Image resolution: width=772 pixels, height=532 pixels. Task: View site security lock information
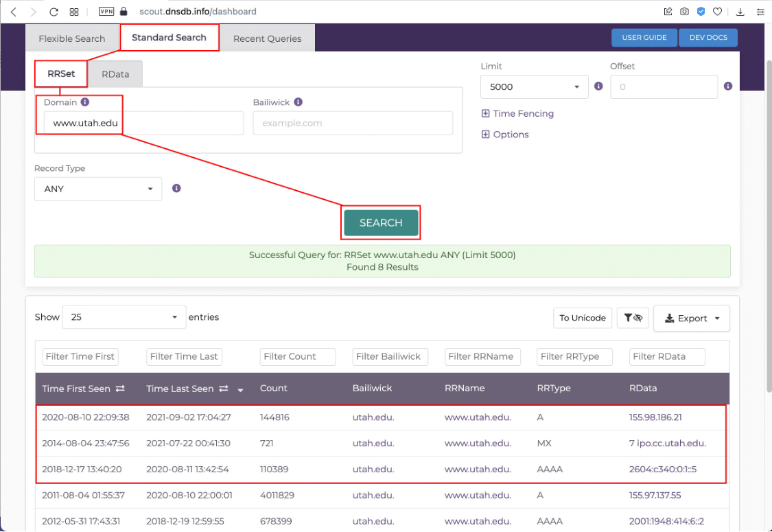click(124, 11)
